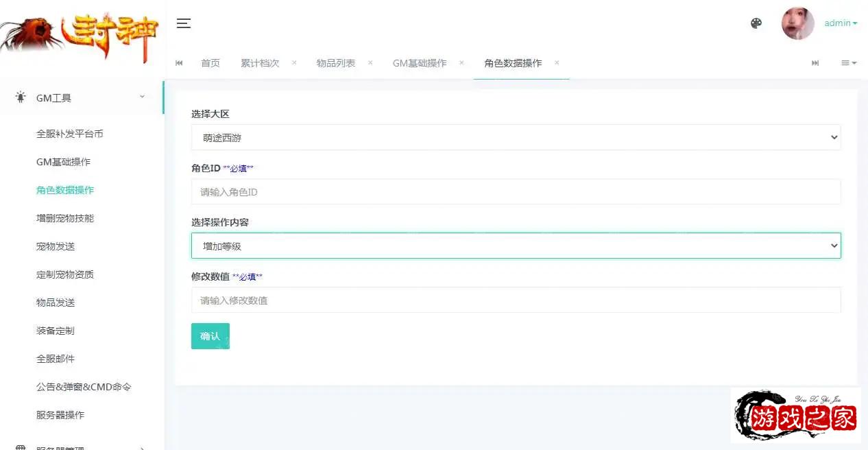Open the tab options list icon
The image size is (868, 450).
pos(849,63)
